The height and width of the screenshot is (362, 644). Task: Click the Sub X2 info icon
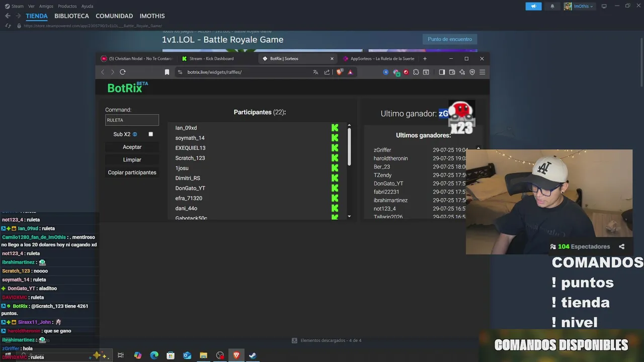pyautogui.click(x=135, y=134)
